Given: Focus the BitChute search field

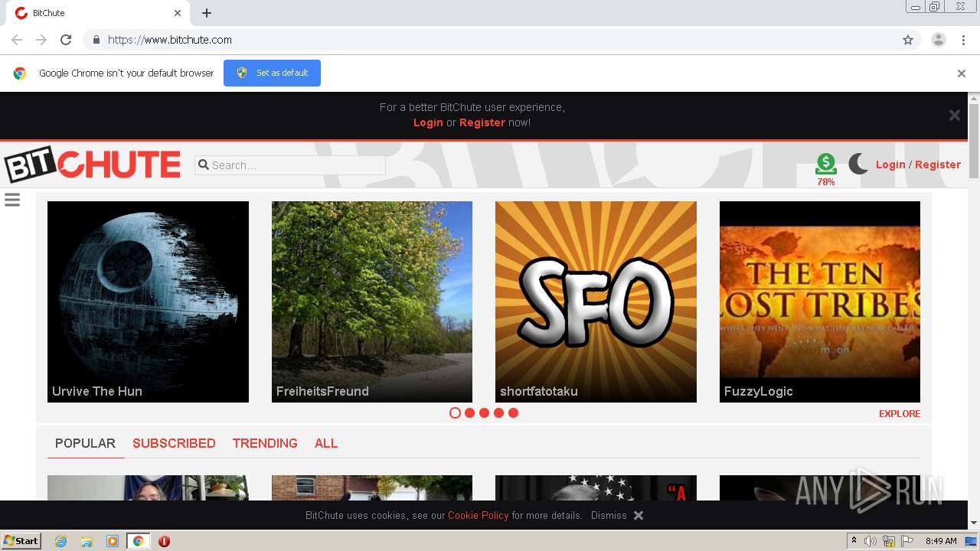Looking at the screenshot, I should click(290, 165).
